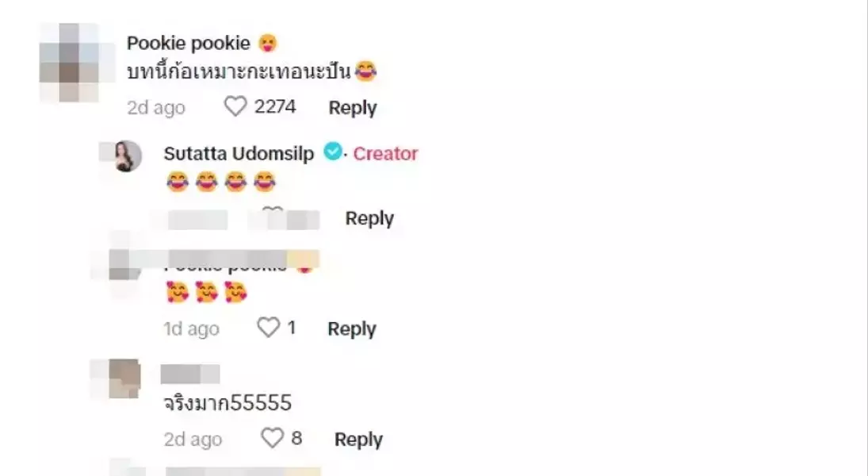Screen dimensions: 868x476
Task: Reply to the "จริงมาก55555" comment
Action: click(358, 439)
